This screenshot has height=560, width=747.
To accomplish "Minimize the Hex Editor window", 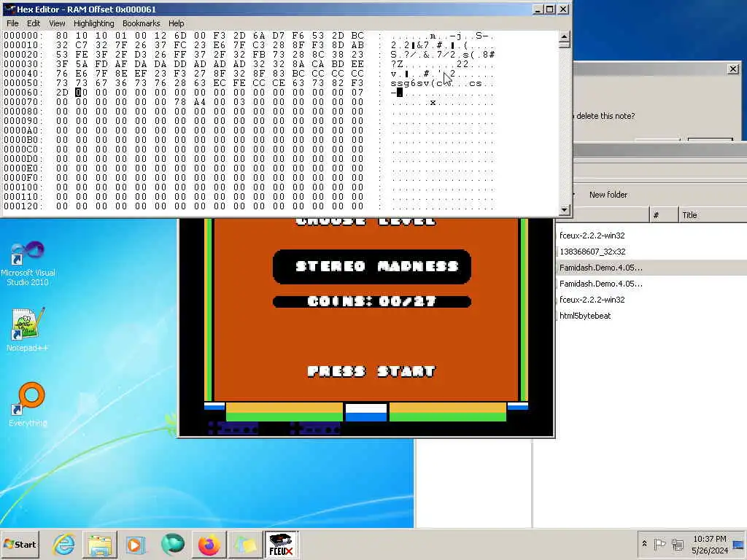I will click(x=538, y=9).
